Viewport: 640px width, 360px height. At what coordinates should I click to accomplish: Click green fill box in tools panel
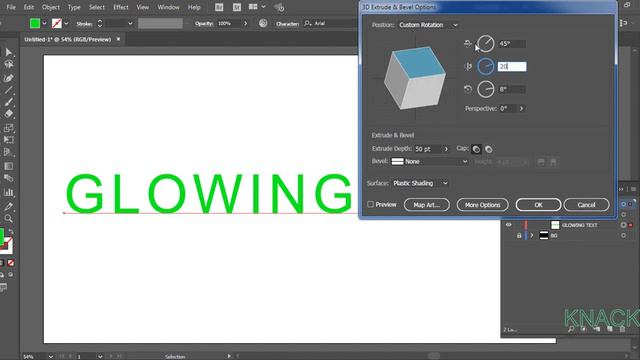pyautogui.click(x=1, y=236)
